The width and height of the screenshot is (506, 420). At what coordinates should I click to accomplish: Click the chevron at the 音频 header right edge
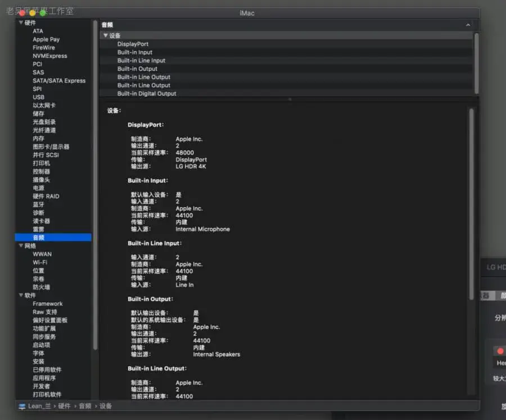[468, 25]
